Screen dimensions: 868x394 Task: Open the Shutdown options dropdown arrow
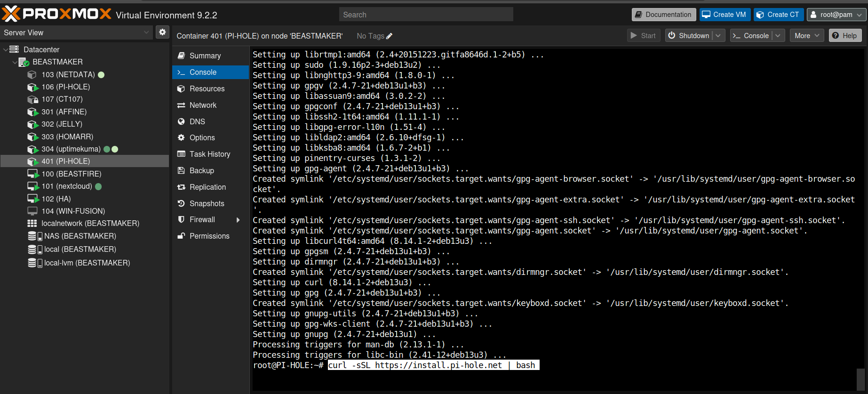pos(718,36)
